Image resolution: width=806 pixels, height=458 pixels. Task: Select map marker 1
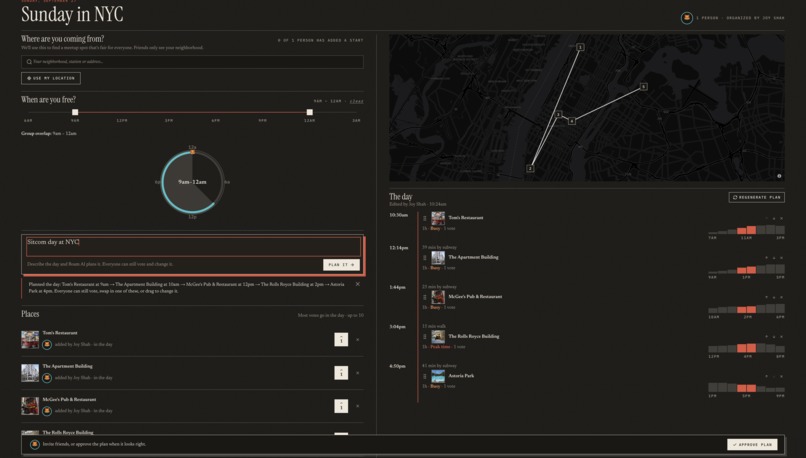580,47
